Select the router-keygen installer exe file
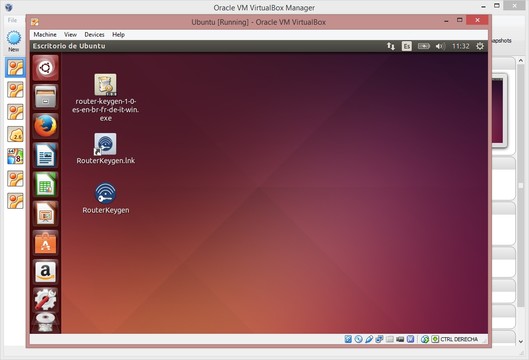This screenshot has width=529, height=360. point(106,98)
